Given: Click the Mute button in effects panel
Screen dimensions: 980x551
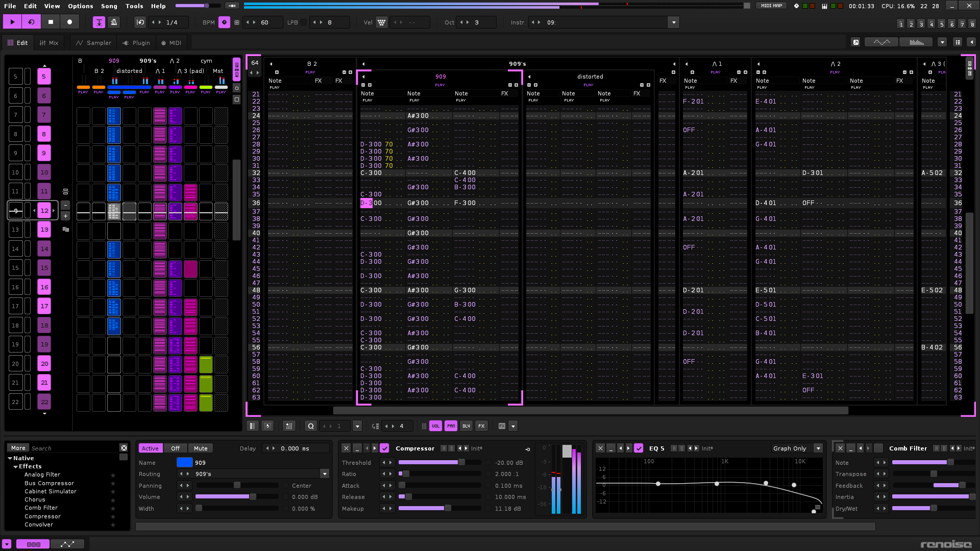Looking at the screenshot, I should coord(201,448).
